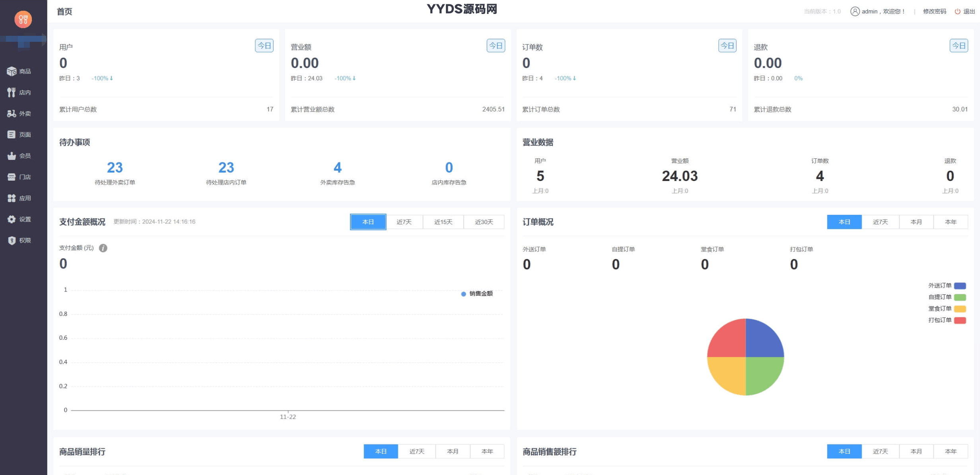Click the orange restaurant logo icon
Viewport: 980px width, 475px height.
pyautogui.click(x=23, y=19)
